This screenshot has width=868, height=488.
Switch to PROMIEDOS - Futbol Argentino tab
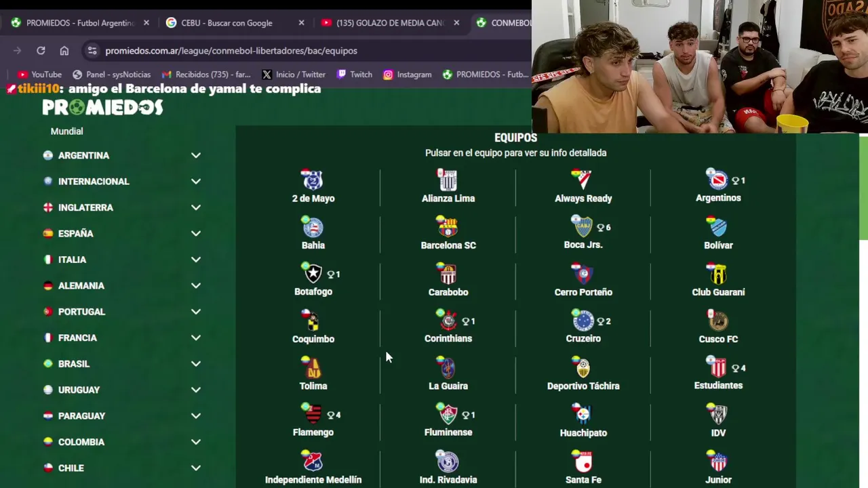click(x=79, y=22)
